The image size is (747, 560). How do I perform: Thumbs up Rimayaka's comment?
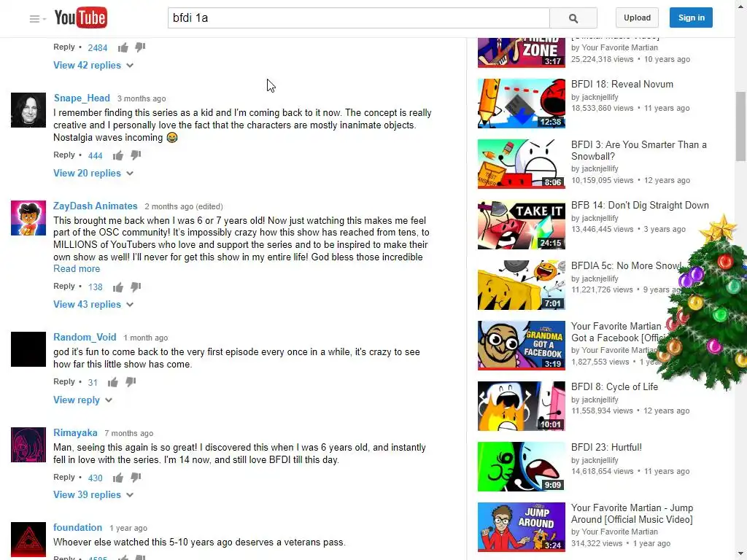coord(118,478)
